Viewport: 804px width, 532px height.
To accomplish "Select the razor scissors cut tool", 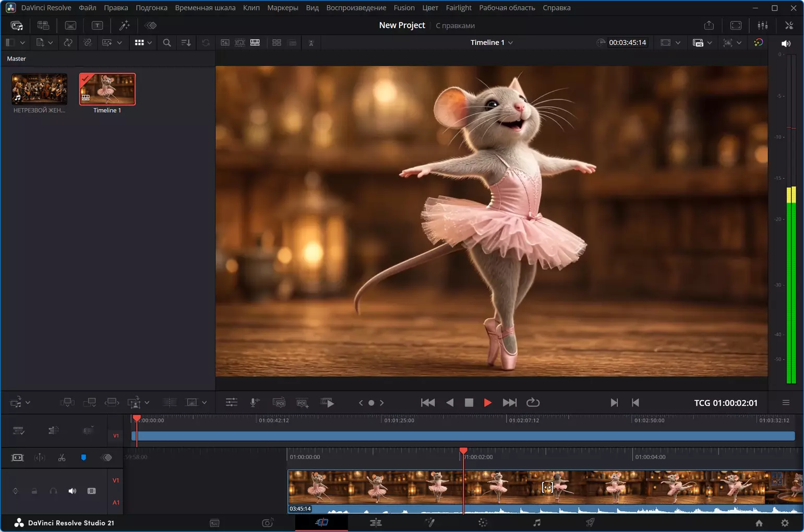I will click(62, 457).
